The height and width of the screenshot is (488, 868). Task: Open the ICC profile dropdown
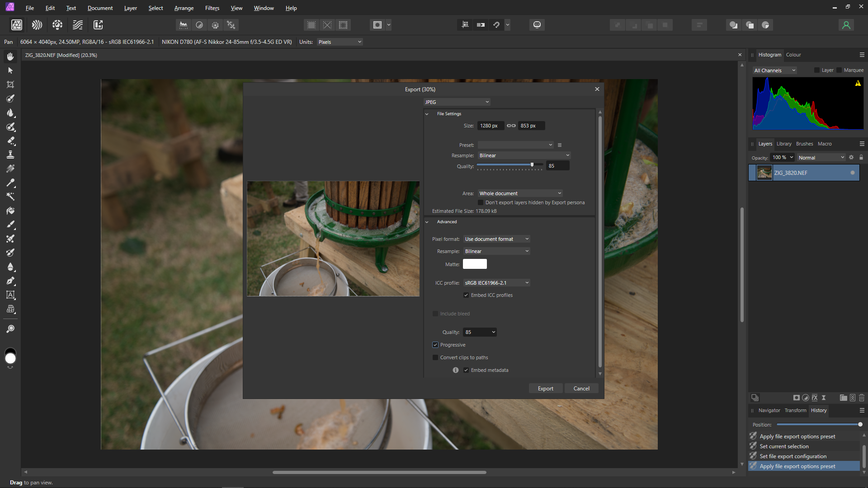pyautogui.click(x=496, y=283)
